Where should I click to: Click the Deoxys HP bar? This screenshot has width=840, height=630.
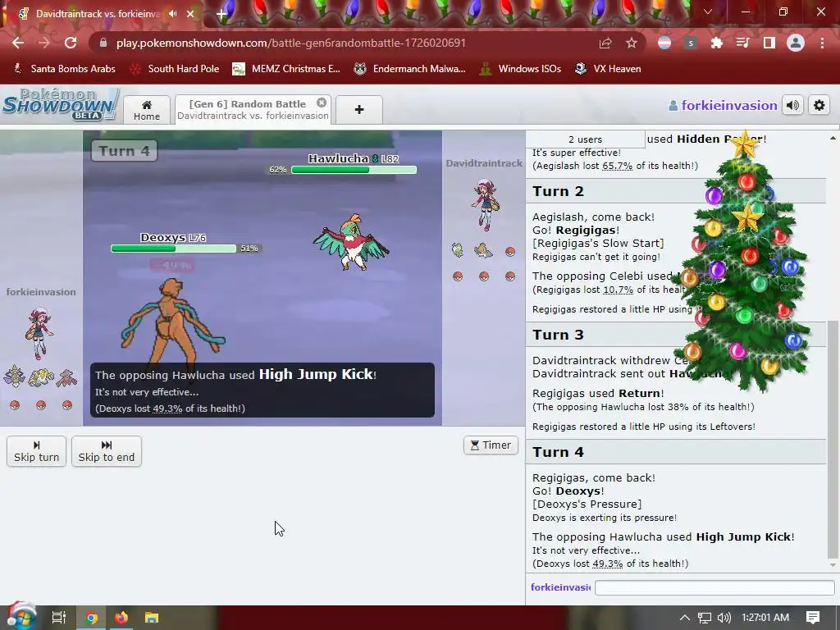point(173,249)
